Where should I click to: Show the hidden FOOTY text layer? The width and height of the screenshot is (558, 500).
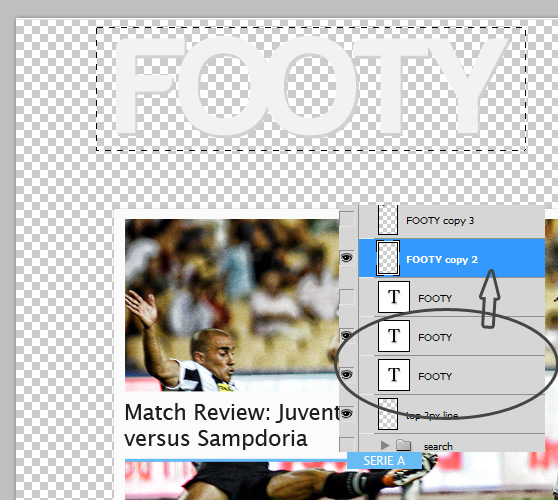(347, 297)
